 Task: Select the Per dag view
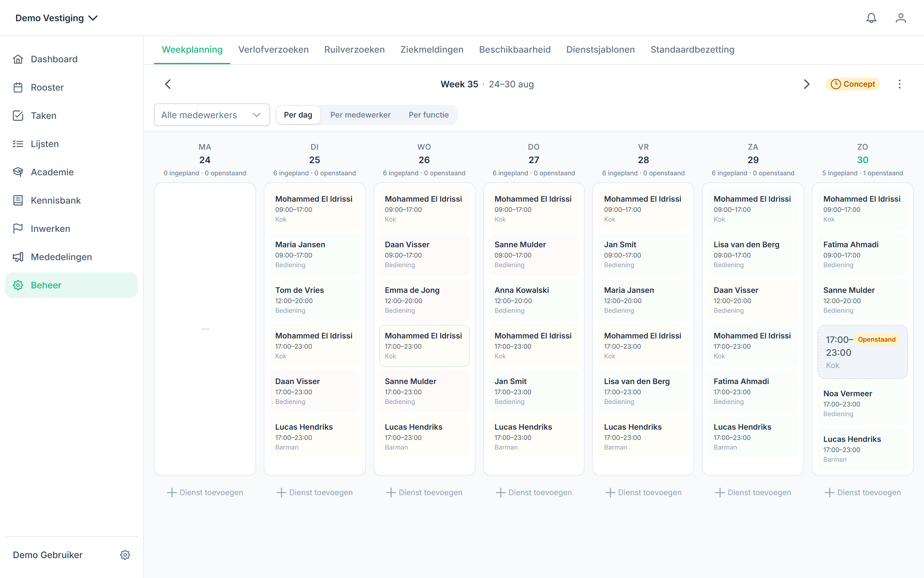click(298, 115)
